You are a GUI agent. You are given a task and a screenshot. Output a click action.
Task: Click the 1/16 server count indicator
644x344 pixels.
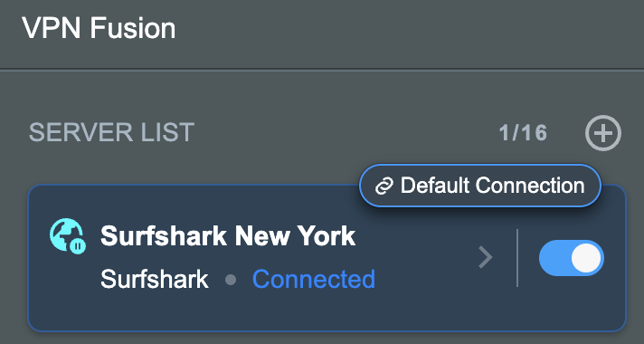pos(523,133)
